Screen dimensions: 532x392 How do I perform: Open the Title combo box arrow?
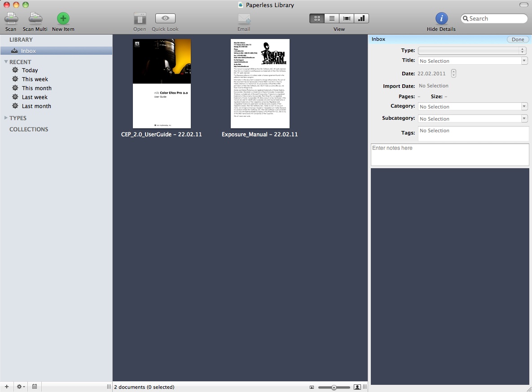click(x=524, y=61)
